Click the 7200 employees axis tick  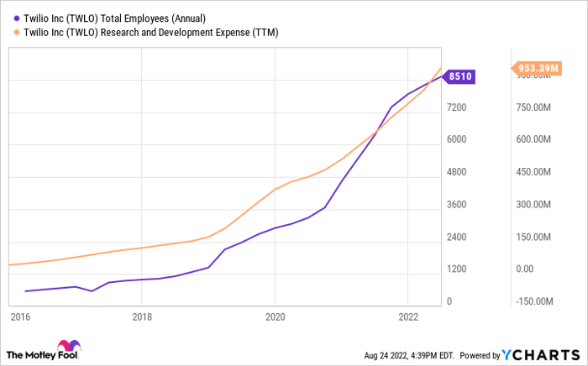[x=456, y=107]
